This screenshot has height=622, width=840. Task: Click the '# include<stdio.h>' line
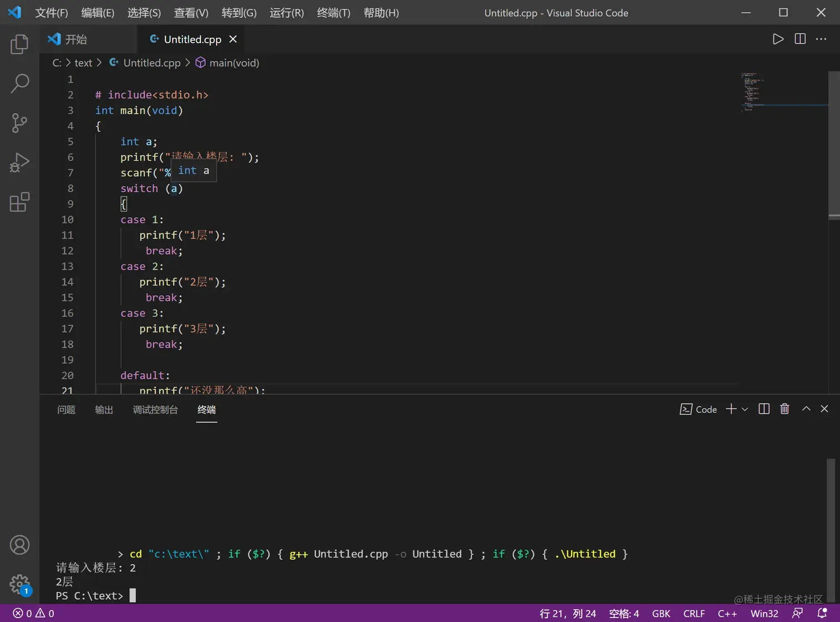[x=152, y=95]
